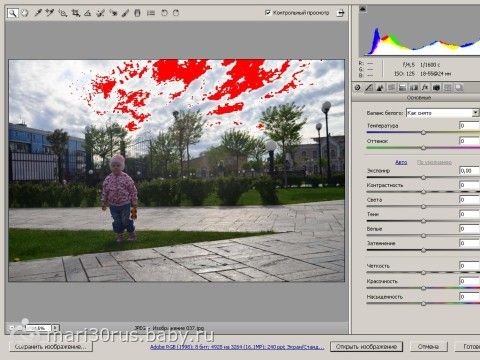Toggle shadow clipping warning in histogram
The image size is (480, 360).
[363, 9]
